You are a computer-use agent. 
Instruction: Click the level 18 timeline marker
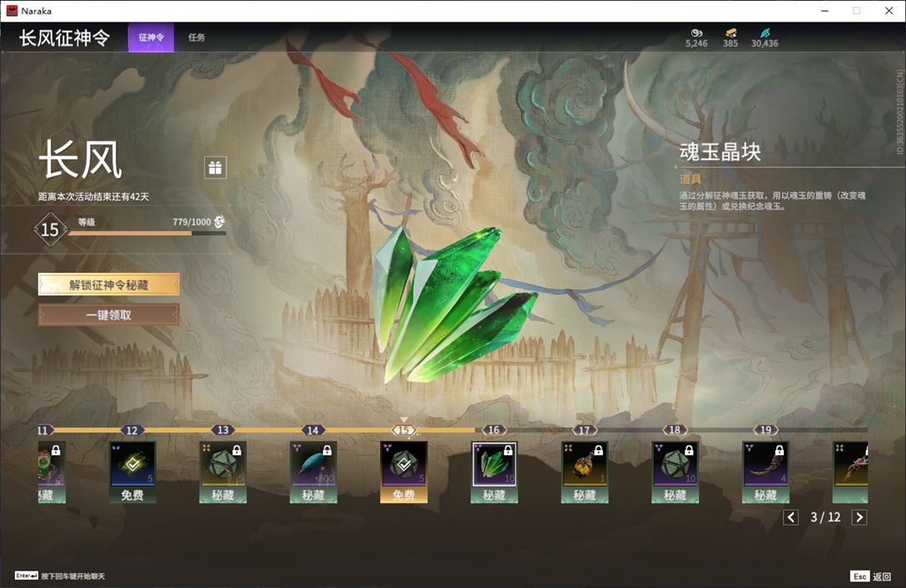675,430
